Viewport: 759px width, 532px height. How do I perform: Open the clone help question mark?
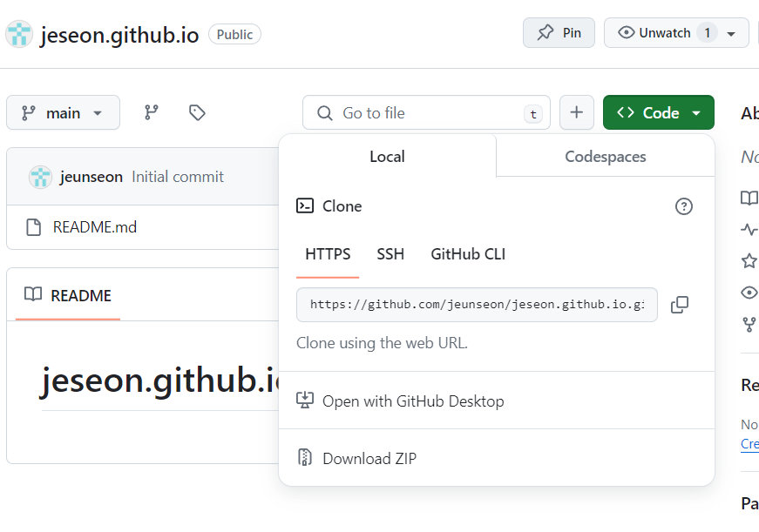(684, 206)
